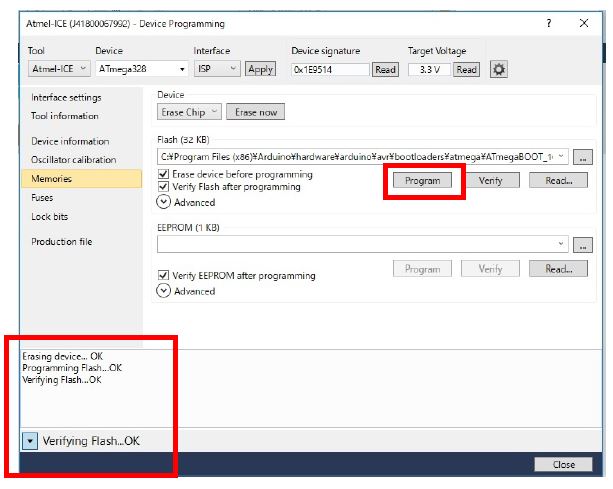The image size is (613, 489).
Task: Open the Erase Chip dropdown
Action: (189, 112)
